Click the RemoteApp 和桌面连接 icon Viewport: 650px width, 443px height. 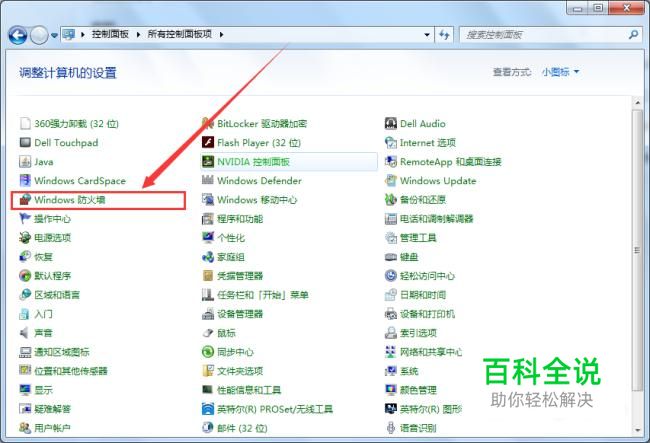click(x=390, y=162)
